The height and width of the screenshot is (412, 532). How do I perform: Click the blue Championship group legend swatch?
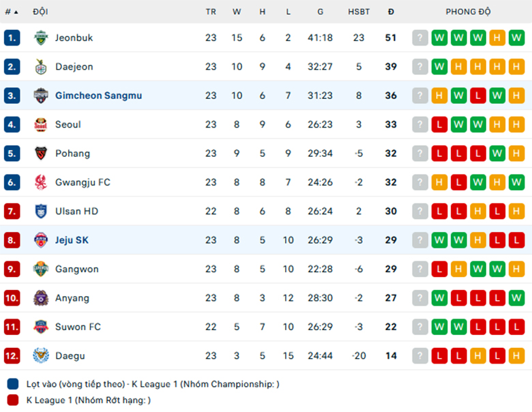(13, 384)
